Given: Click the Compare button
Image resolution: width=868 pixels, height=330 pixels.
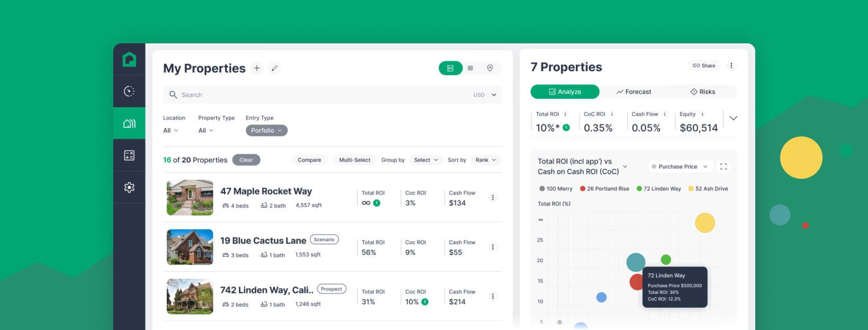Looking at the screenshot, I should coord(310,160).
